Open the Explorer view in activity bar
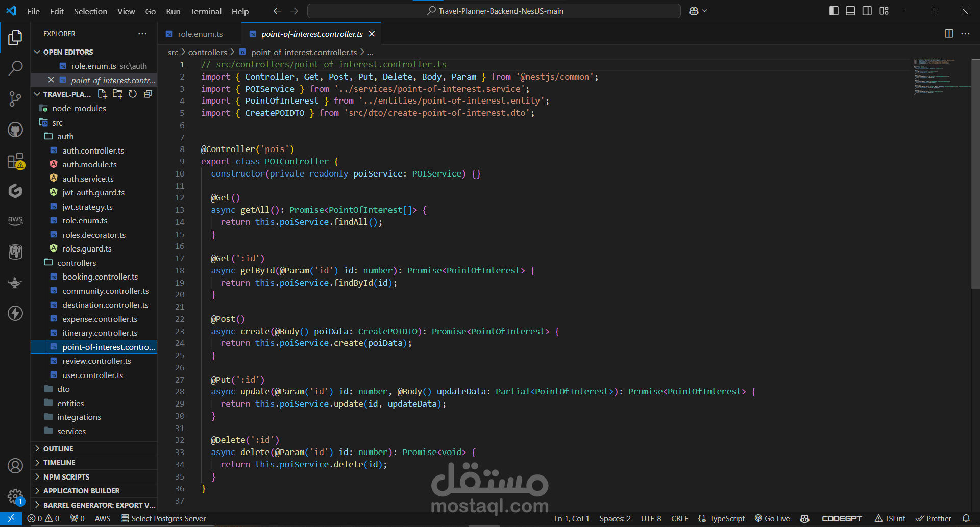Viewport: 980px width, 527px height. pos(15,37)
